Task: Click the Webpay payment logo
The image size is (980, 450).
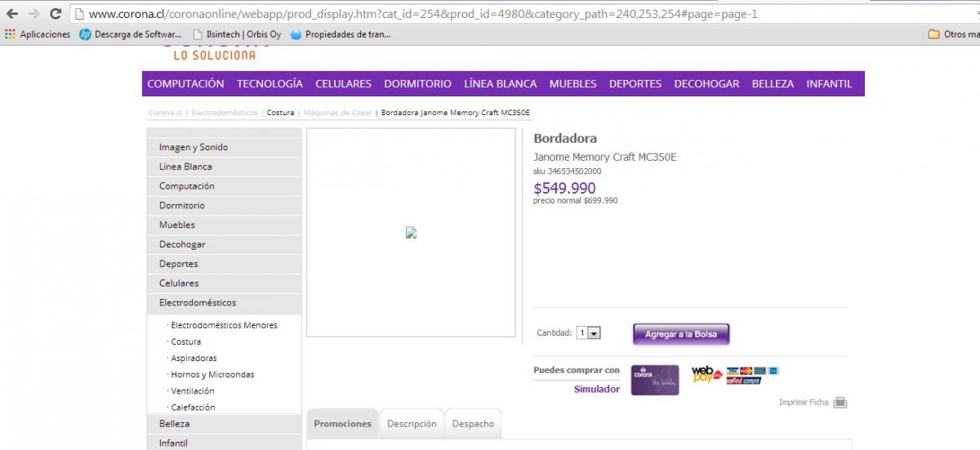Action: pos(706,375)
